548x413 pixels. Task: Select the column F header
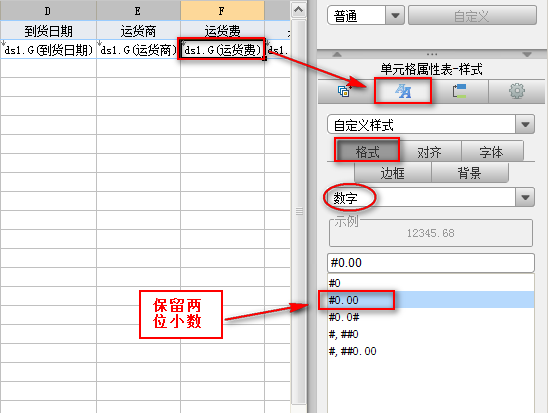[x=222, y=10]
